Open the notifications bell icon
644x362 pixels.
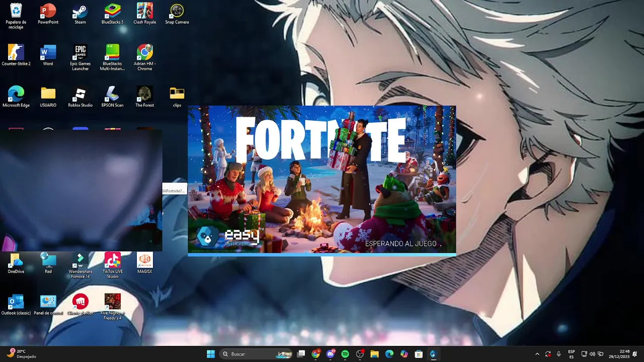[635, 354]
